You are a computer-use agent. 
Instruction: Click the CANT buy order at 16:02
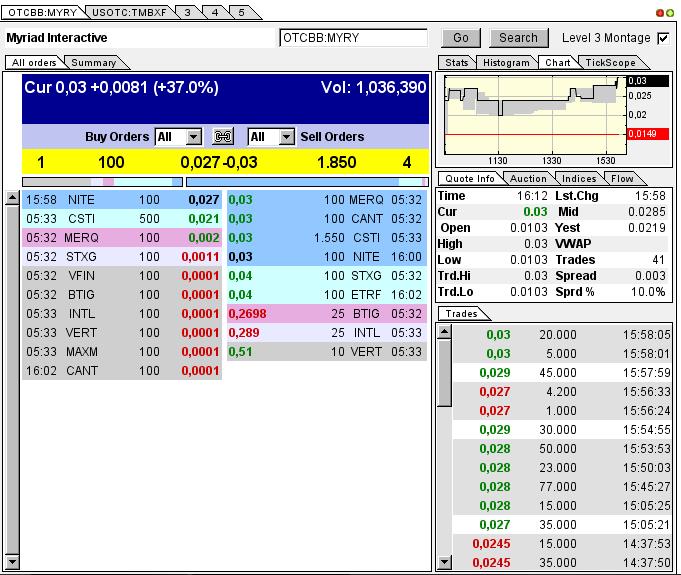click(x=122, y=371)
